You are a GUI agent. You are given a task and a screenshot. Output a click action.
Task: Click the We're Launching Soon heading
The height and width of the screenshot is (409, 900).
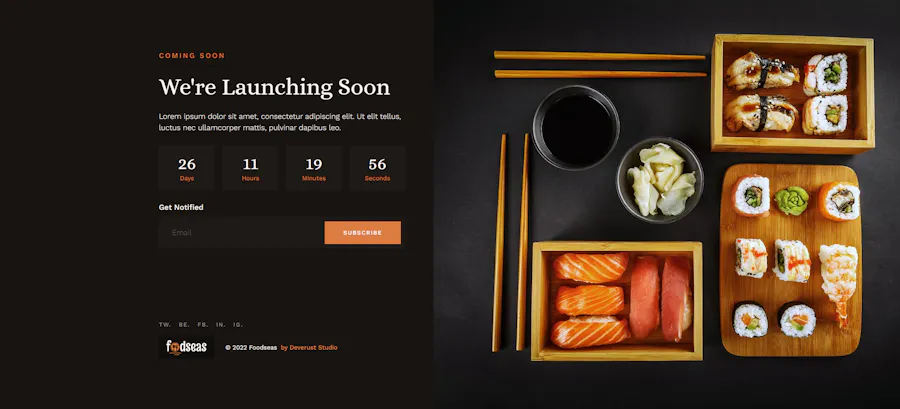[x=274, y=88]
